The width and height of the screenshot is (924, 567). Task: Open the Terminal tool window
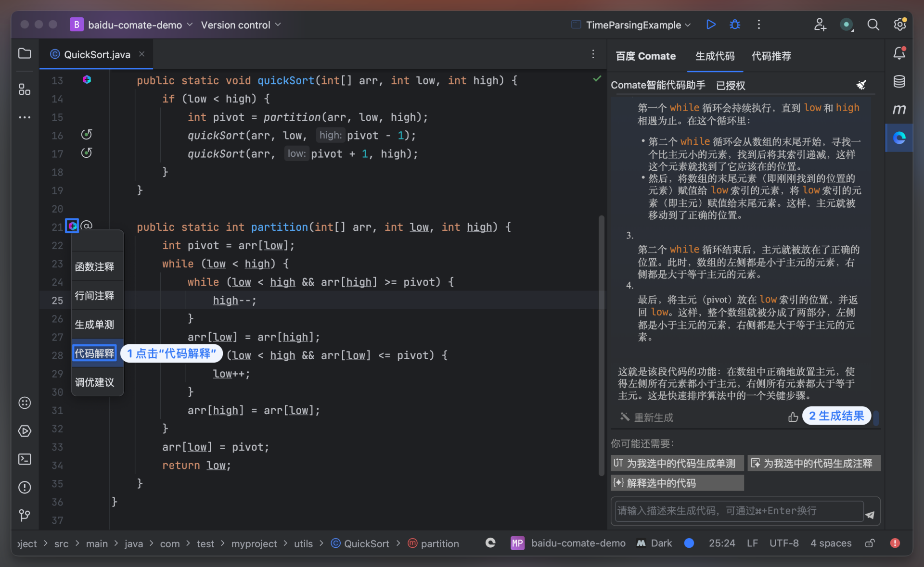(25, 459)
